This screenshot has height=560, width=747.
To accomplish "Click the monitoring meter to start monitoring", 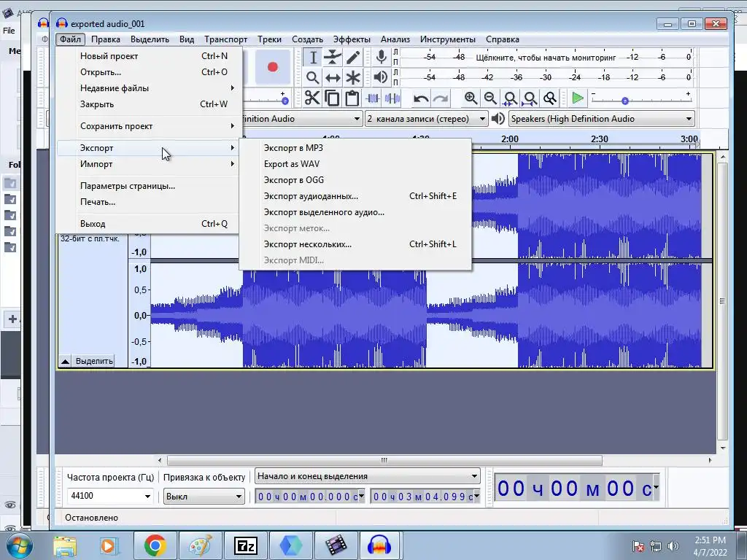I will click(x=546, y=58).
